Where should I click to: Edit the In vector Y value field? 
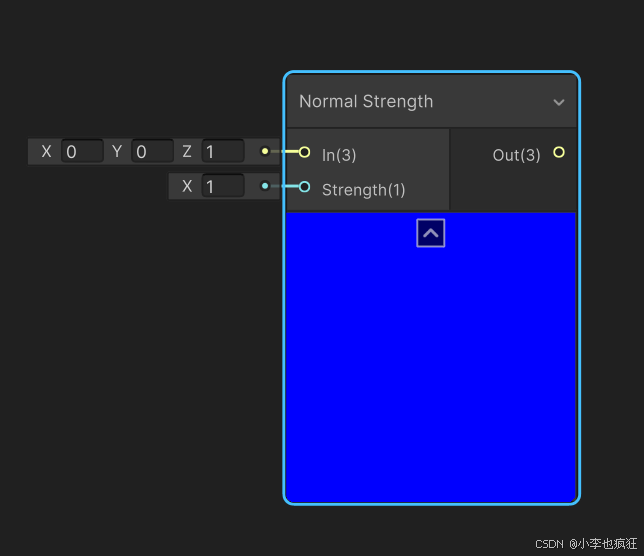tap(152, 152)
